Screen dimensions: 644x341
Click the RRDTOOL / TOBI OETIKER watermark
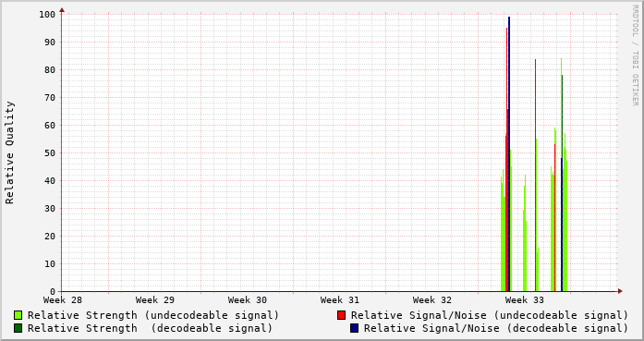(x=635, y=55)
